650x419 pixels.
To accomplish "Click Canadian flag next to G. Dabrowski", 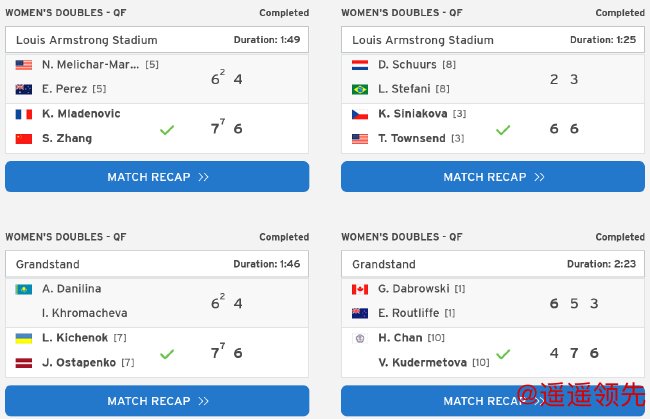I will click(360, 289).
